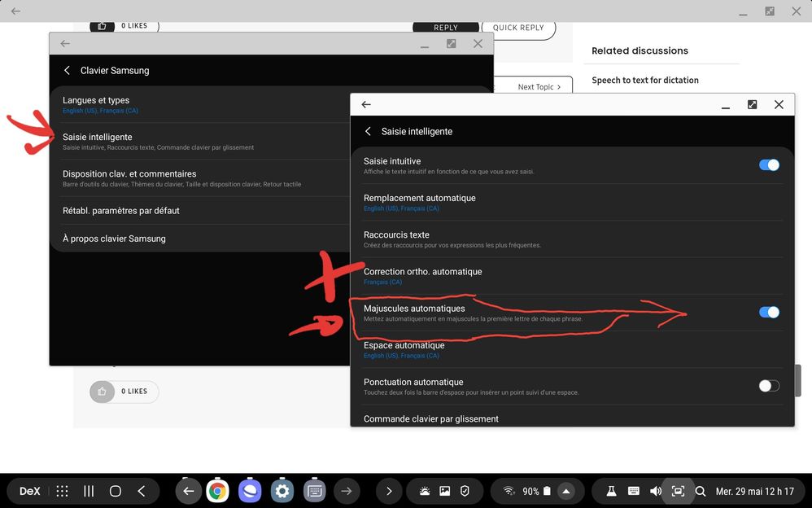Go back from Clavier Samsung header chevron
Viewport: 812px width, 508px height.
click(67, 70)
